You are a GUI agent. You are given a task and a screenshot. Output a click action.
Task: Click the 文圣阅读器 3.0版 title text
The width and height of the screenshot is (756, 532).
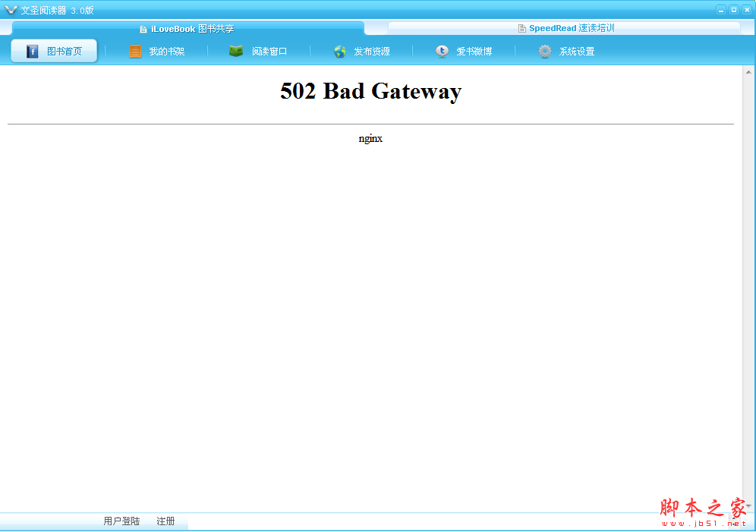[x=57, y=10]
